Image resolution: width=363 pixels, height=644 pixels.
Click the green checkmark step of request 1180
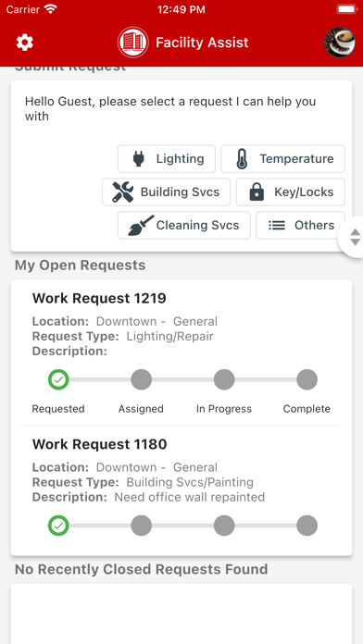pos(58,526)
